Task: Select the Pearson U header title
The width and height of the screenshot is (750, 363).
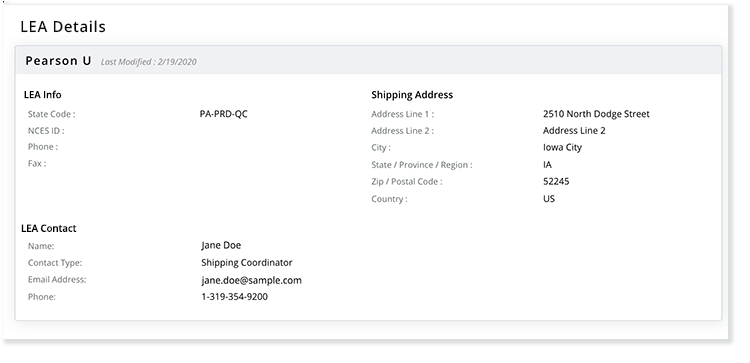Action: (58, 61)
